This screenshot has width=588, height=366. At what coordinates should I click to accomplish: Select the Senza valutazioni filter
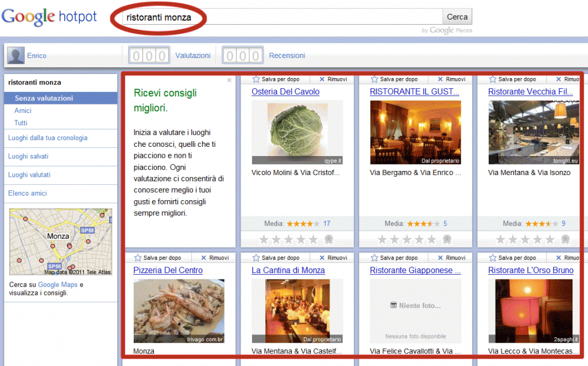(x=61, y=98)
